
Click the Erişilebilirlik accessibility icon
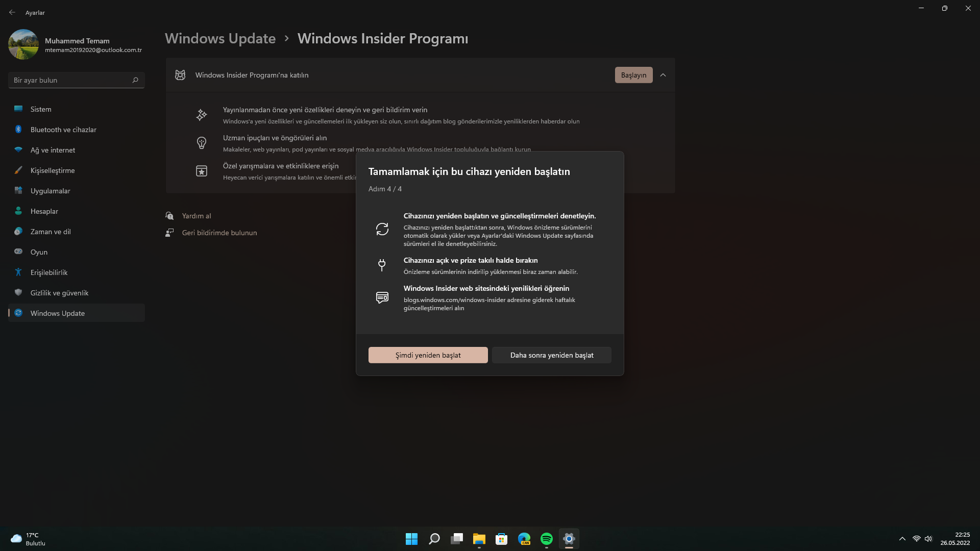18,272
